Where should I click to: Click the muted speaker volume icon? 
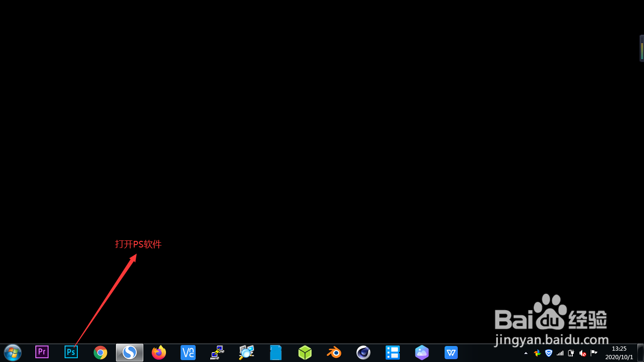583,353
